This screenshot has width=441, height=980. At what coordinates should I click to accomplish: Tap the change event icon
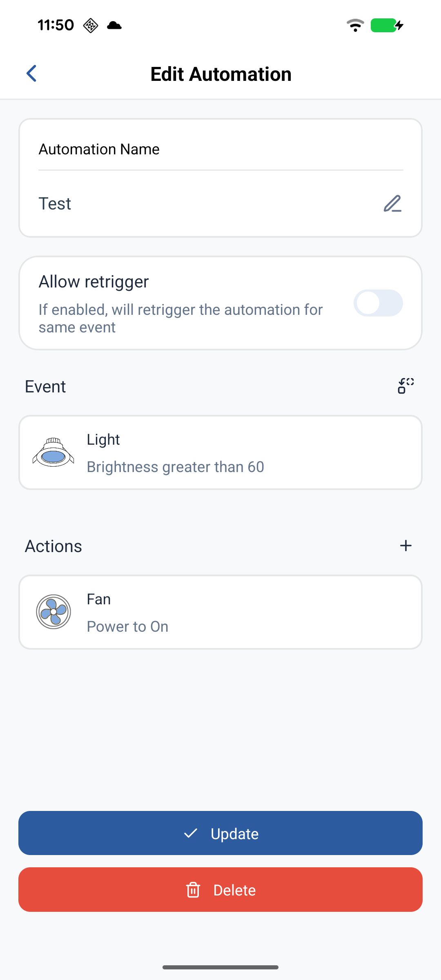click(x=406, y=386)
